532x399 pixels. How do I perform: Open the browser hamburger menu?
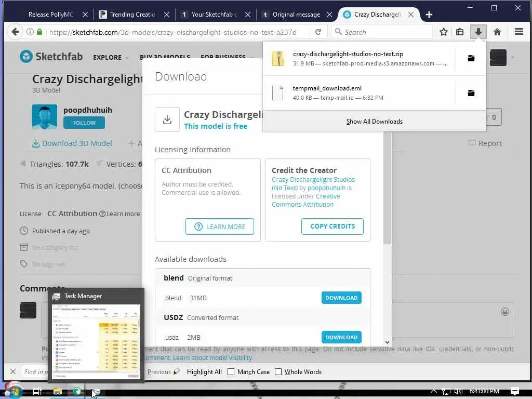518,32
